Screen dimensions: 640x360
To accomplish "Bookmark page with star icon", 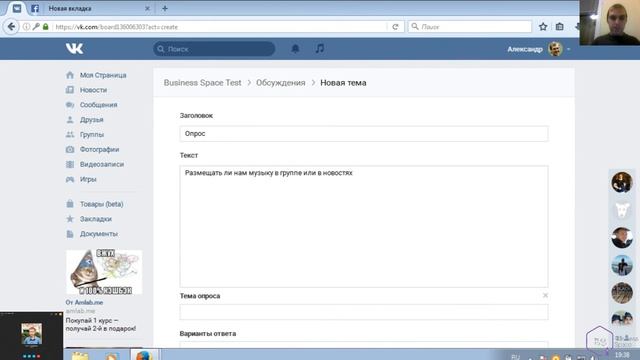I will click(543, 27).
